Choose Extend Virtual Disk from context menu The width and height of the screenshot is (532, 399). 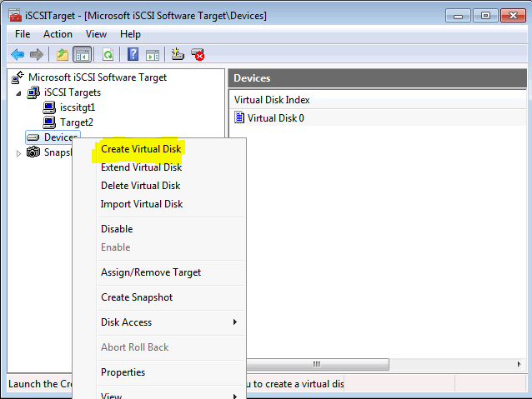142,167
